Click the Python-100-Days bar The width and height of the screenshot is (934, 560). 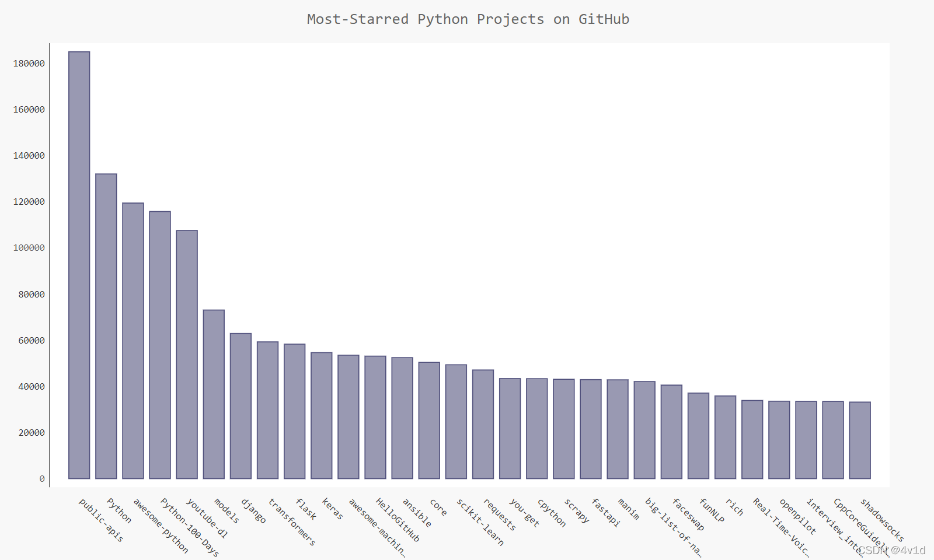(160, 345)
